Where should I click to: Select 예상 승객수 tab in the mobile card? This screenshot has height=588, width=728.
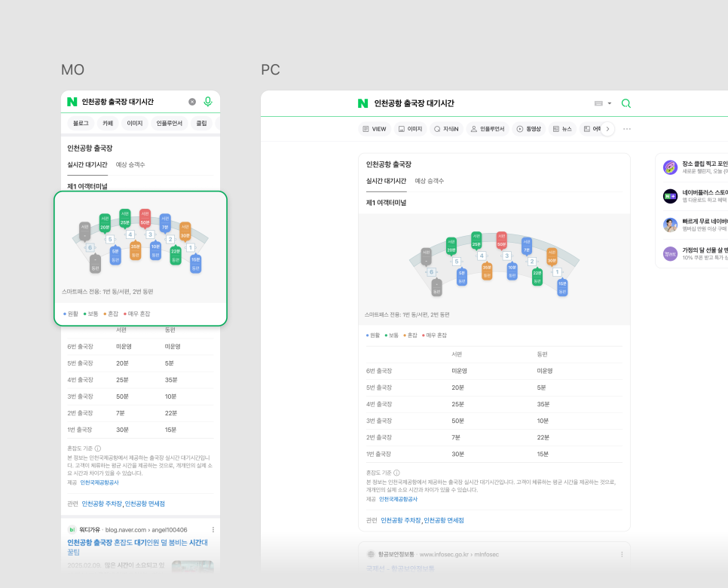tap(130, 164)
